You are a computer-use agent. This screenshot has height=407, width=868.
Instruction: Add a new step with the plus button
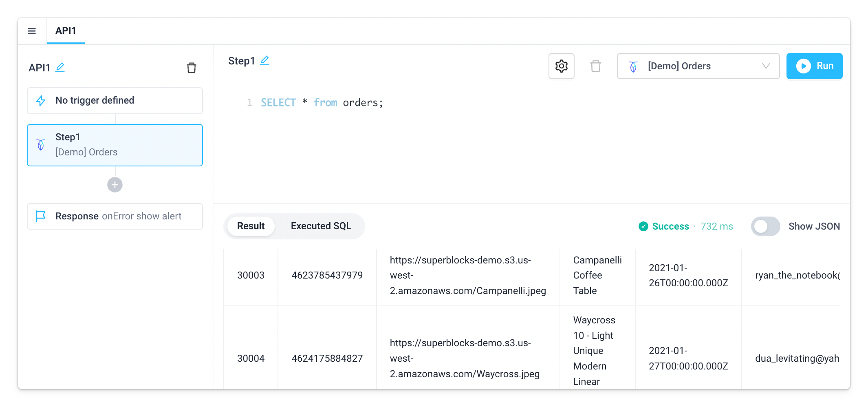(x=115, y=184)
